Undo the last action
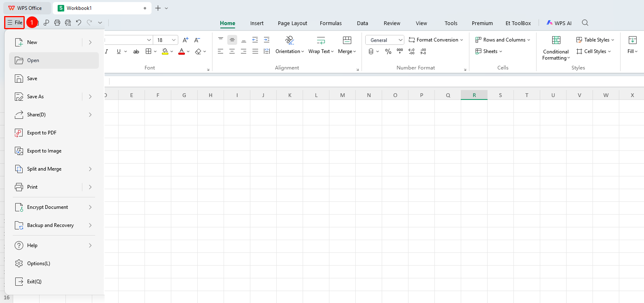Image resolution: width=644 pixels, height=303 pixels. click(x=79, y=23)
